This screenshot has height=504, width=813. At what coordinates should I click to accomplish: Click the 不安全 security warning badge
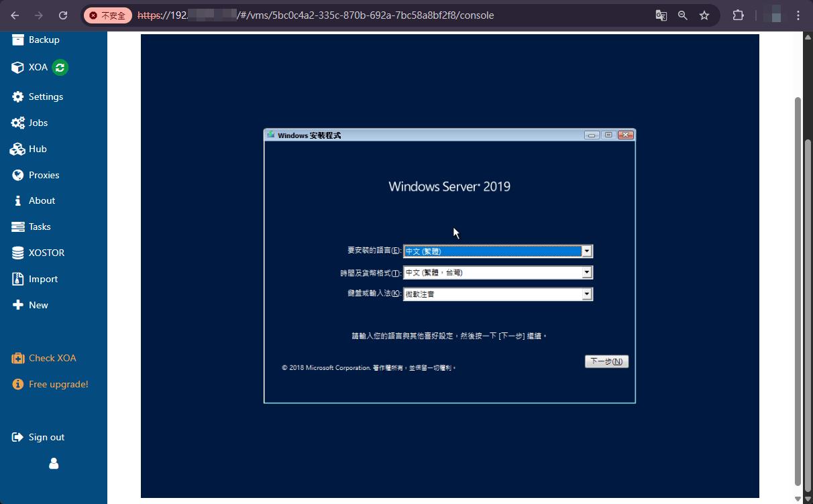click(107, 15)
